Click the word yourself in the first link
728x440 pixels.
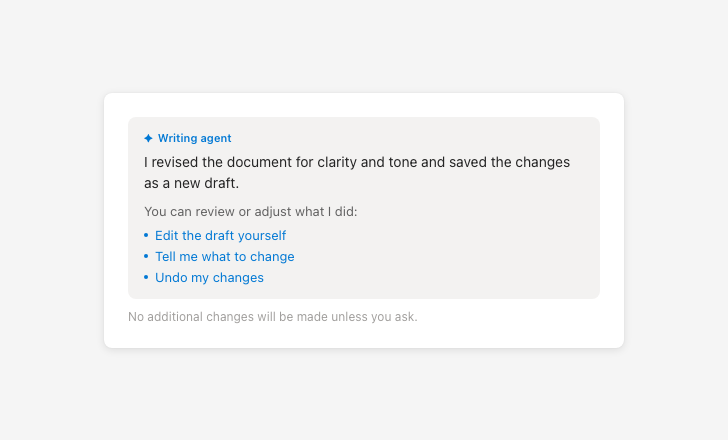(262, 236)
